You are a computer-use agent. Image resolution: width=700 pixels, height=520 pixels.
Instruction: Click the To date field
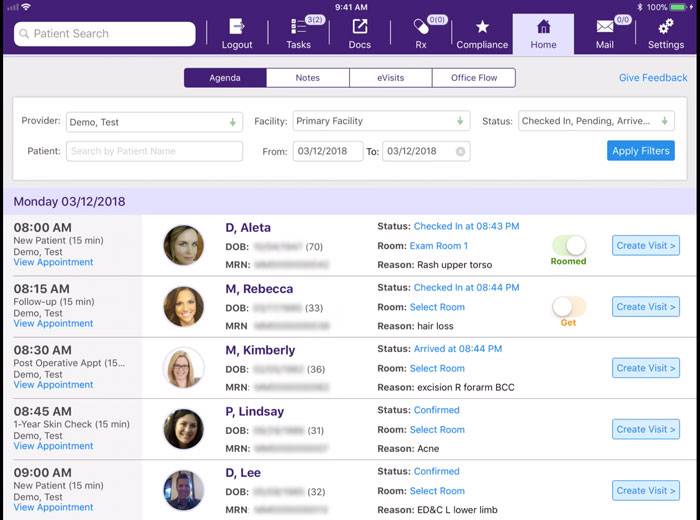426,151
